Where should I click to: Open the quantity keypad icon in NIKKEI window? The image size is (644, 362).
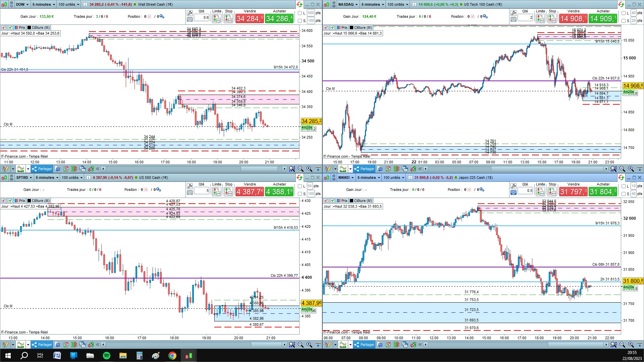pyautogui.click(x=514, y=193)
